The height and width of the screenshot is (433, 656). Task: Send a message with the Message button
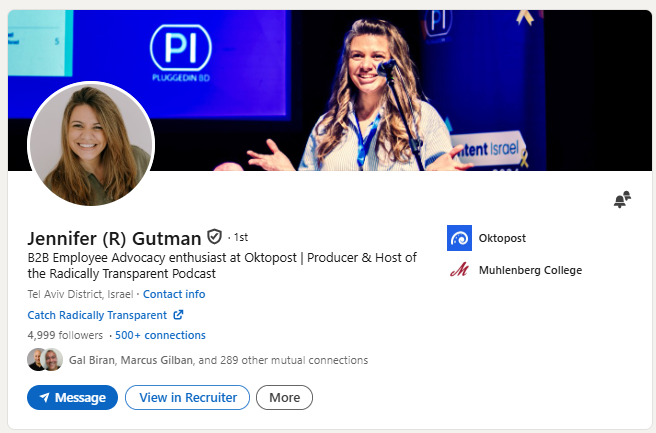point(72,397)
